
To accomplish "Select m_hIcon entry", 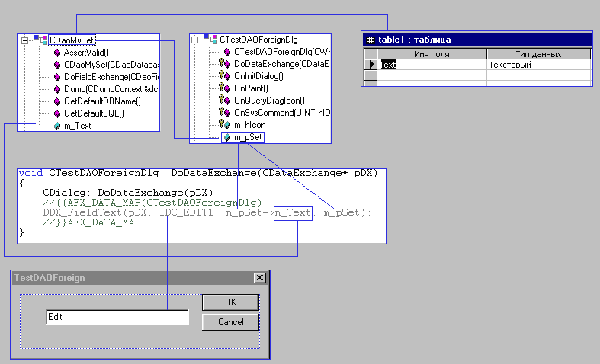I will (249, 125).
